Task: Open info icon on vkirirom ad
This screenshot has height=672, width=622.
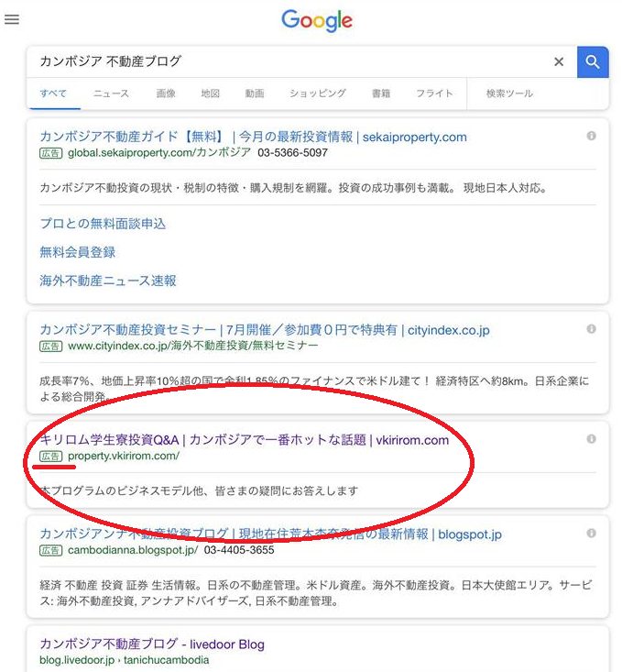Action: pos(592,438)
